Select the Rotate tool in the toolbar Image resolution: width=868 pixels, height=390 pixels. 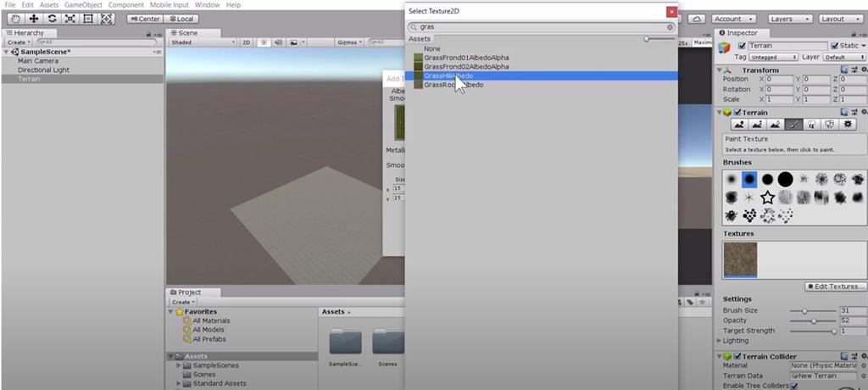[x=52, y=19]
